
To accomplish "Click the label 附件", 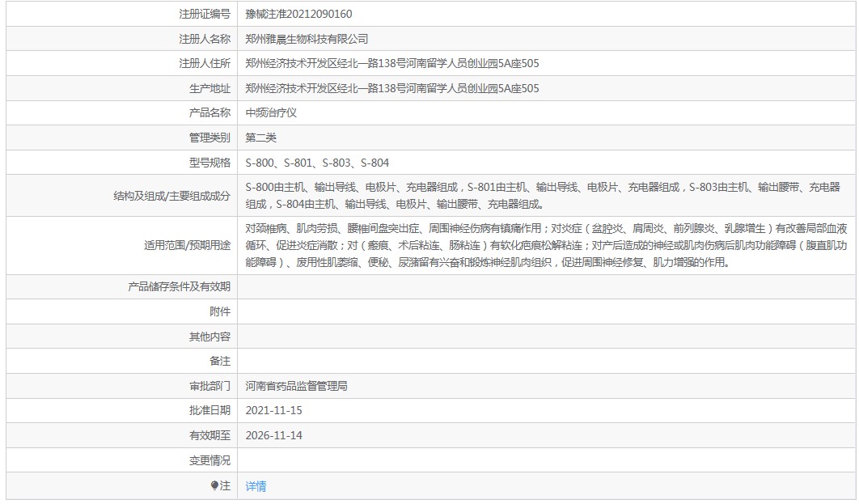I will [220, 311].
